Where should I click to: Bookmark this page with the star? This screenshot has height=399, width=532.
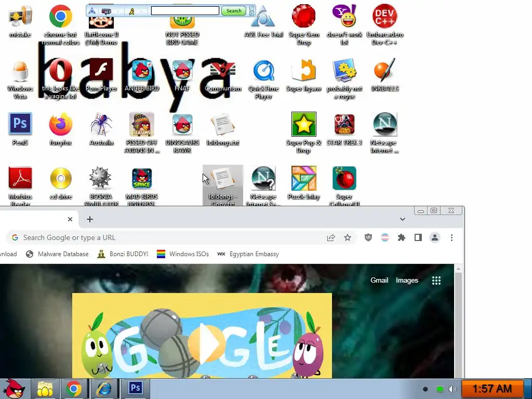[x=348, y=237]
